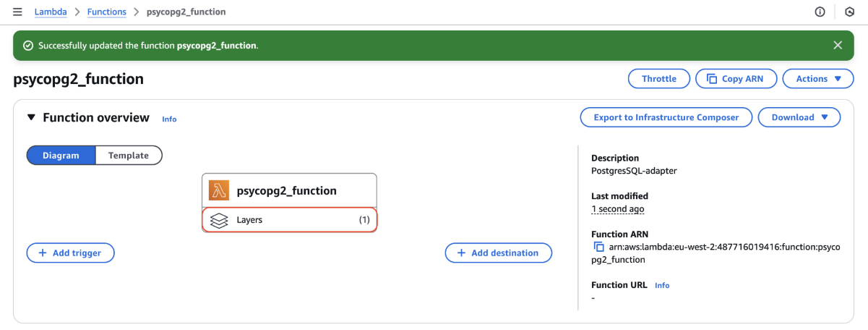This screenshot has height=330, width=868.
Task: Click the Copy ARN button
Action: [x=736, y=79]
